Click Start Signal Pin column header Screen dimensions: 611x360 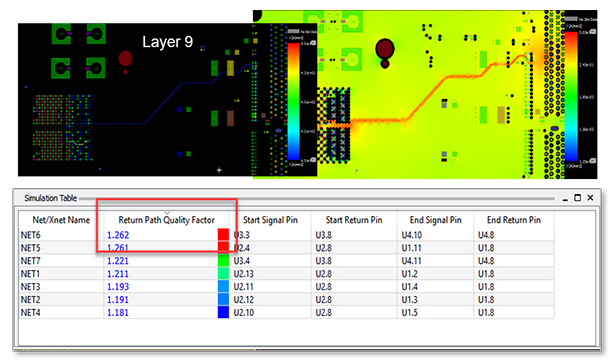270,220
